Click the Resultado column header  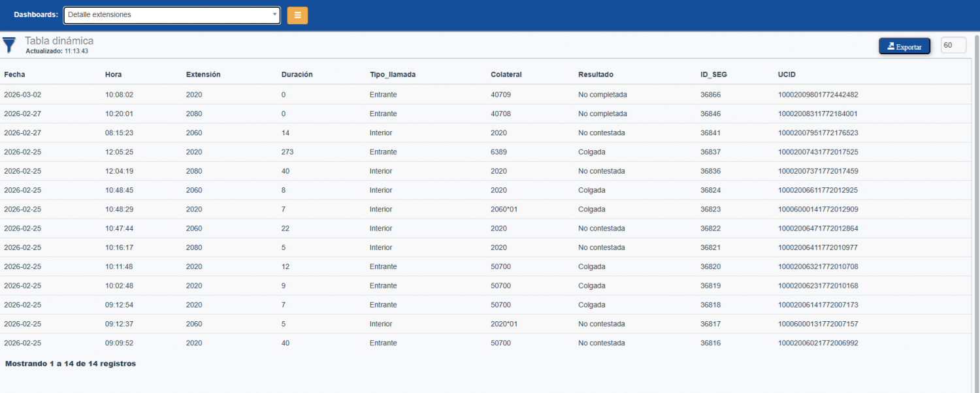pos(595,74)
